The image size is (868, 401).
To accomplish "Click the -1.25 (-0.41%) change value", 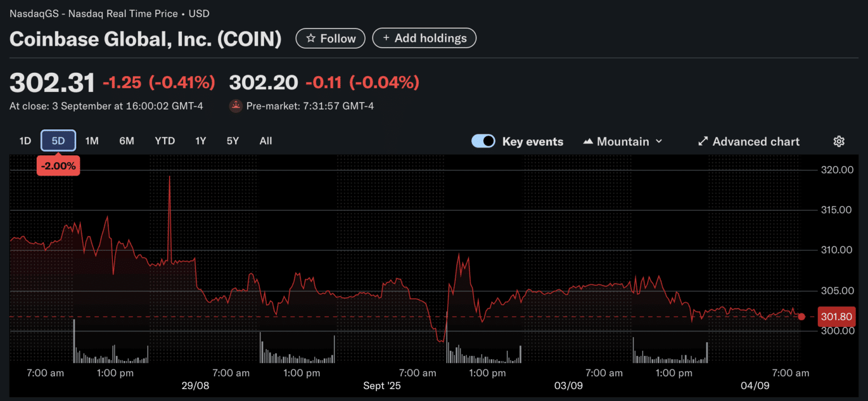I will [159, 83].
